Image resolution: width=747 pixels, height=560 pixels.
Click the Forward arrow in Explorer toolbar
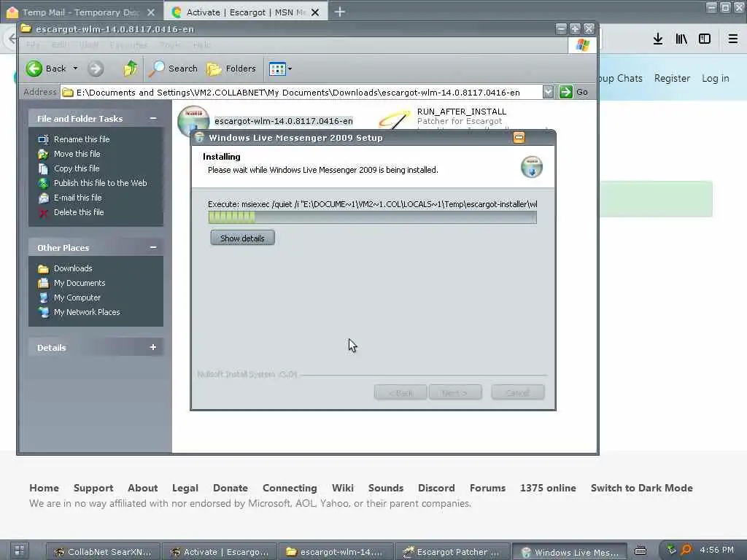point(96,69)
